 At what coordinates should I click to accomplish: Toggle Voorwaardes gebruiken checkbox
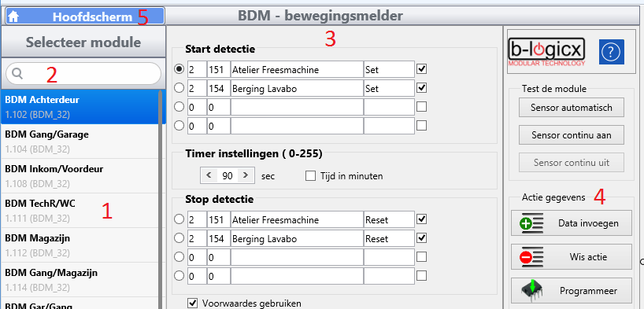pyautogui.click(x=192, y=303)
